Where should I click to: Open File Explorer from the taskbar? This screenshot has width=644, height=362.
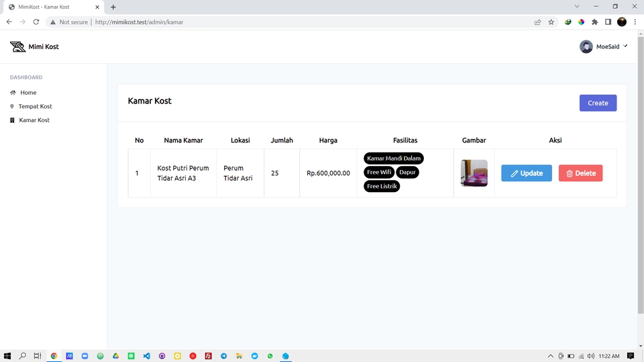239,356
